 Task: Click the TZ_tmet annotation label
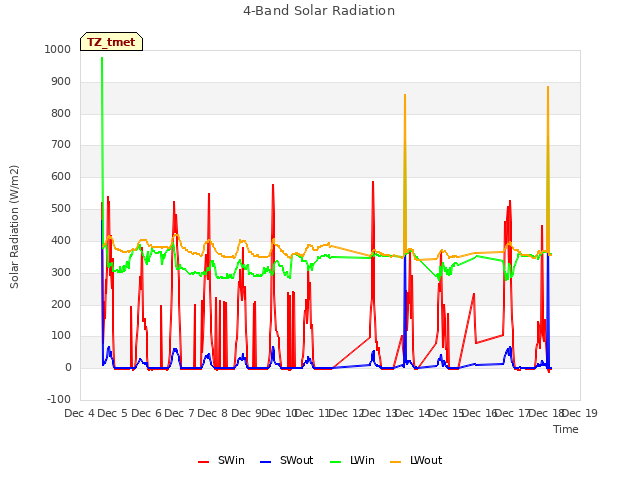pos(111,42)
